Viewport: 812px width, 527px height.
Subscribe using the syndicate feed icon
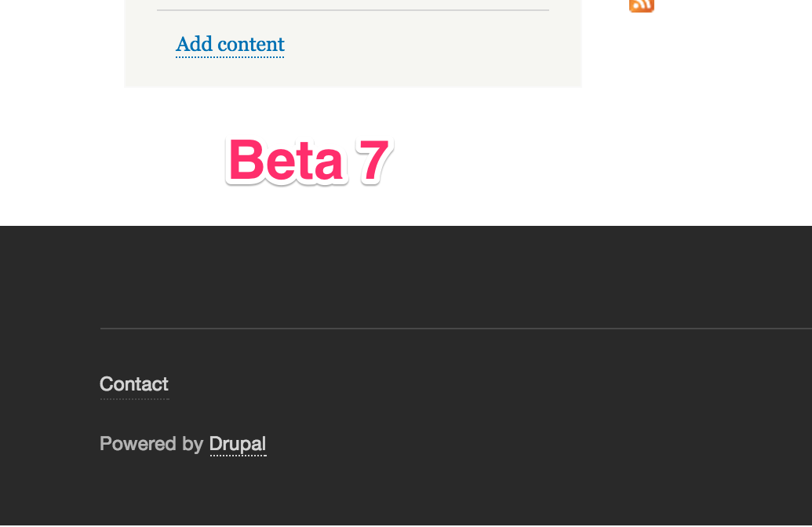pos(642,5)
